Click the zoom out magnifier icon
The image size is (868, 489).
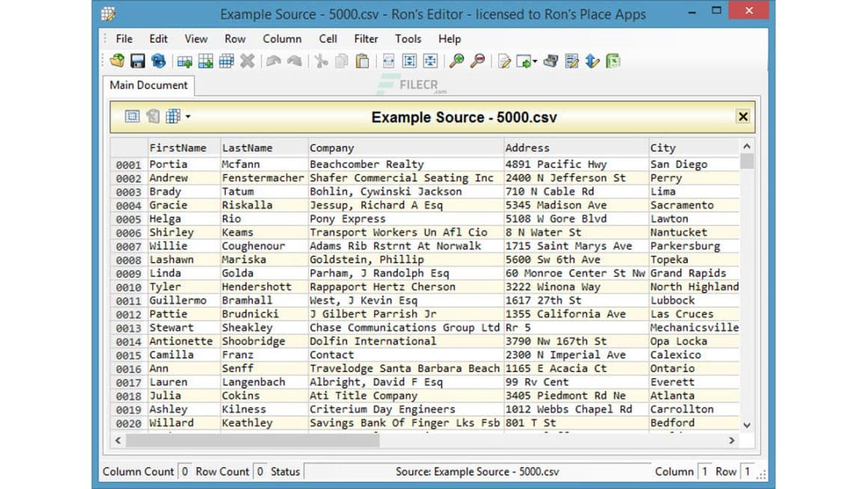477,61
